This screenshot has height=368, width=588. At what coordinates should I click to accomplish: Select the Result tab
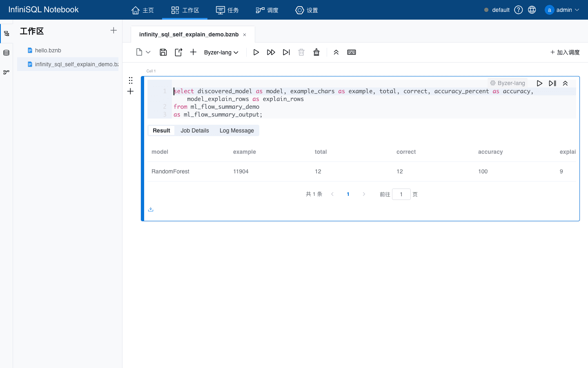161,130
